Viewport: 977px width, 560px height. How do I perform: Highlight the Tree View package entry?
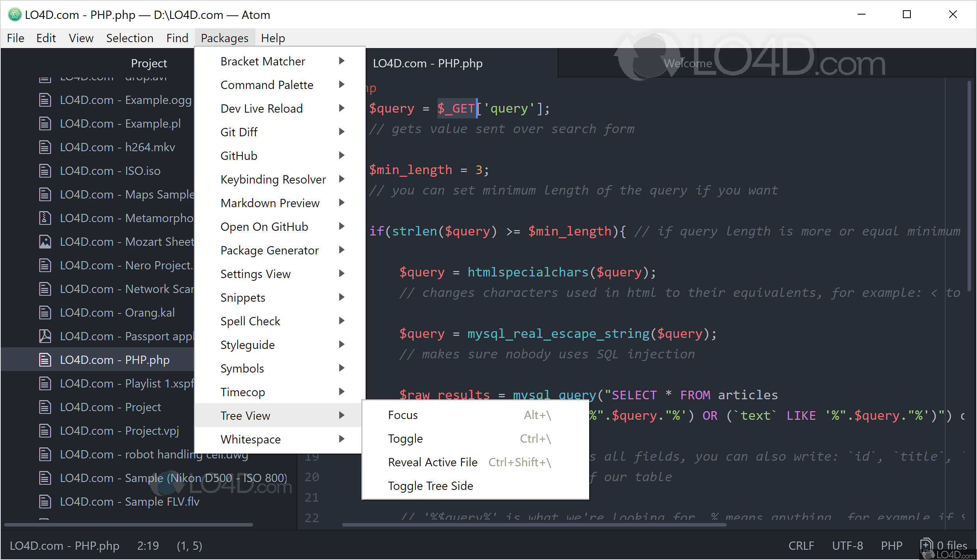coord(279,415)
